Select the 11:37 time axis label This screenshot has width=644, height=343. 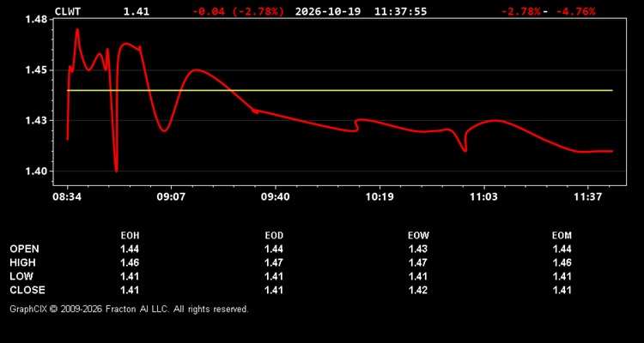[587, 197]
